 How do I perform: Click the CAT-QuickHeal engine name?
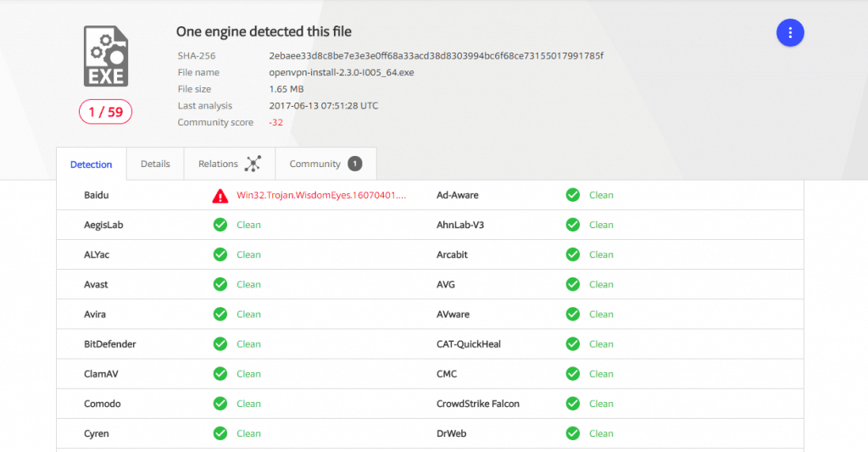tap(469, 344)
